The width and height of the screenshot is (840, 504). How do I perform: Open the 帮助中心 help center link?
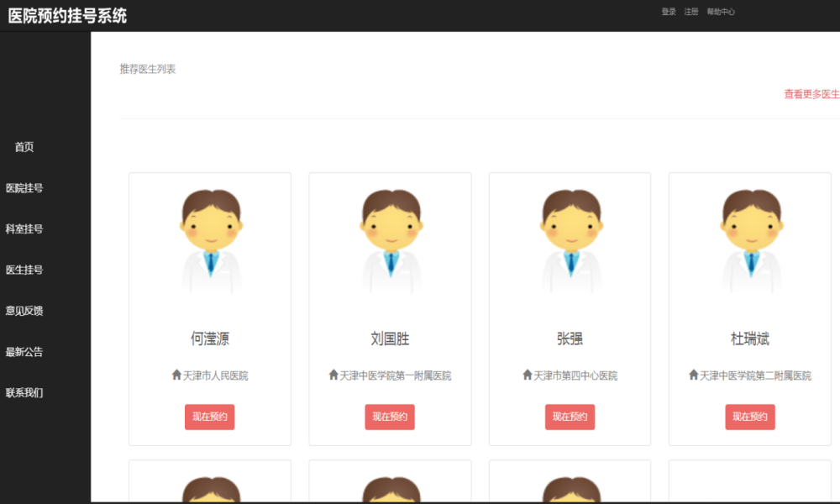click(721, 11)
